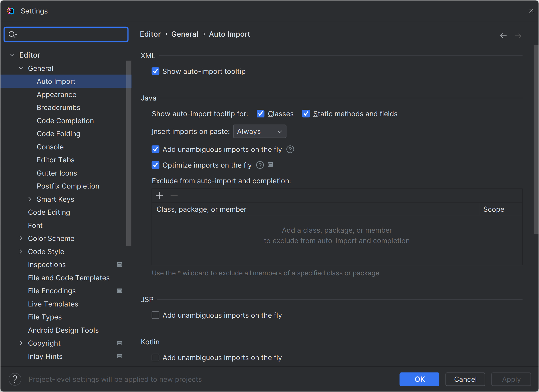The height and width of the screenshot is (392, 539).
Task: Open the Appearance settings page
Action: pos(57,95)
